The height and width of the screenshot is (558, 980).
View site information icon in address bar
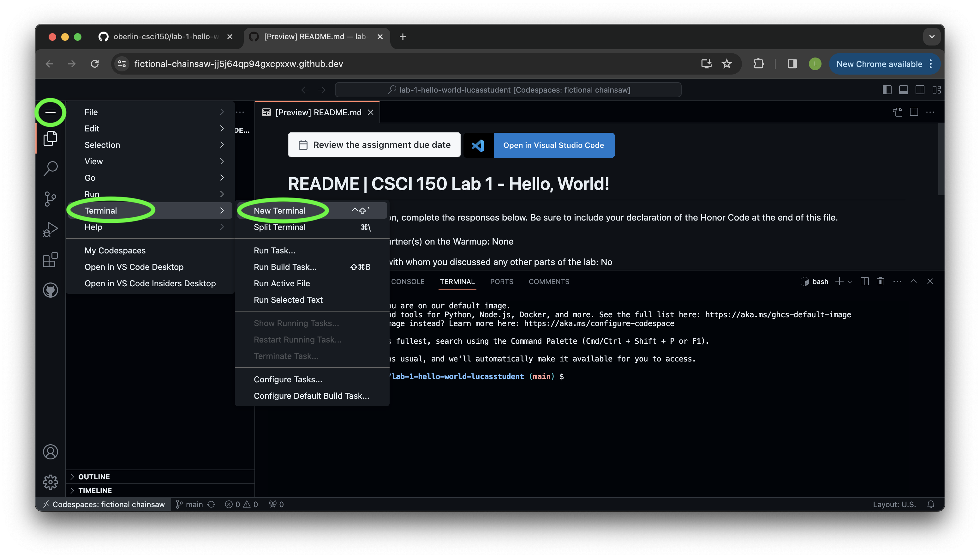122,64
